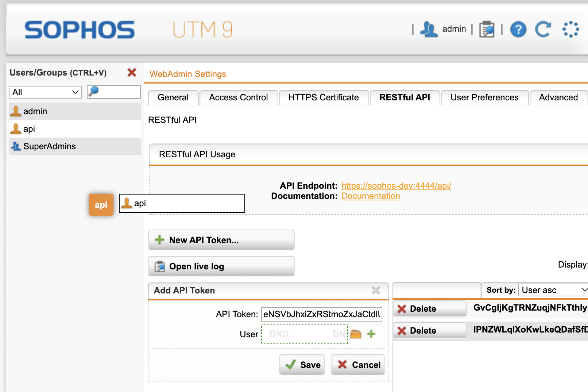Expand the All filter dropdown
The image size is (588, 392).
click(x=45, y=92)
